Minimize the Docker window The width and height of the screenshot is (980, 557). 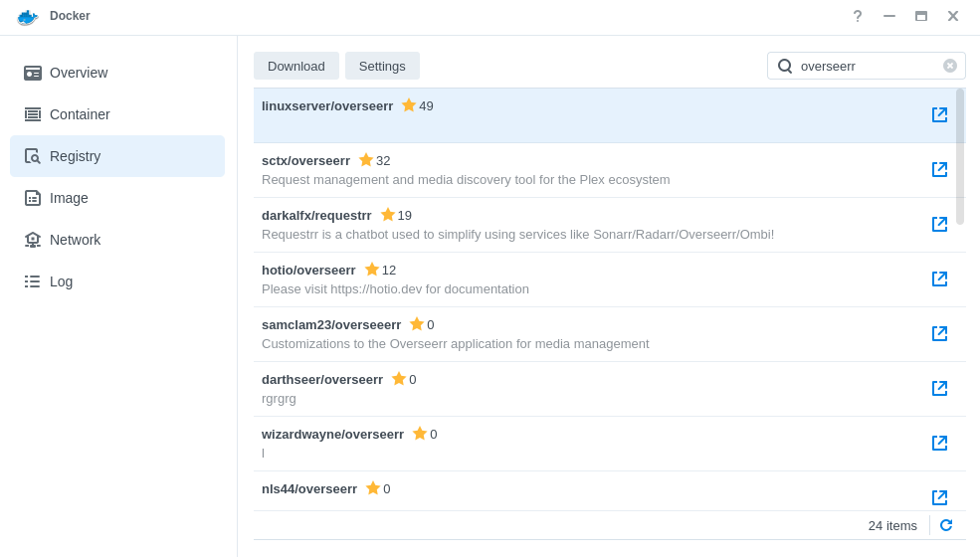[x=889, y=16]
